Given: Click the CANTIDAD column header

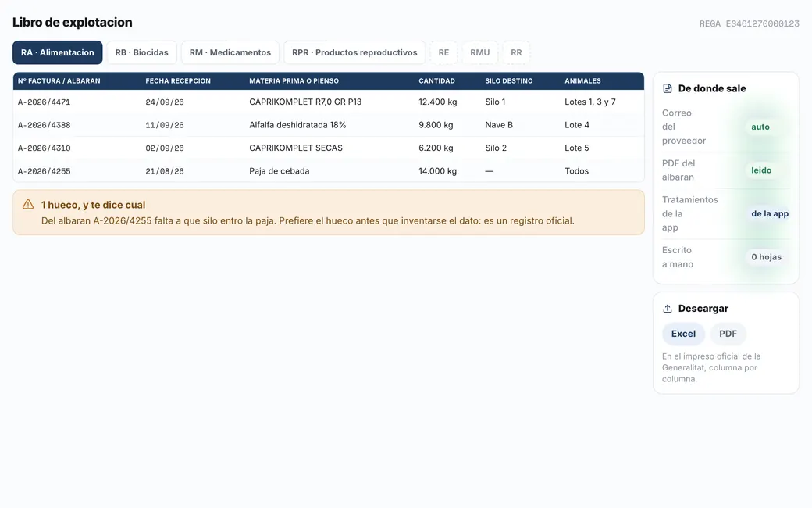Looking at the screenshot, I should (437, 80).
